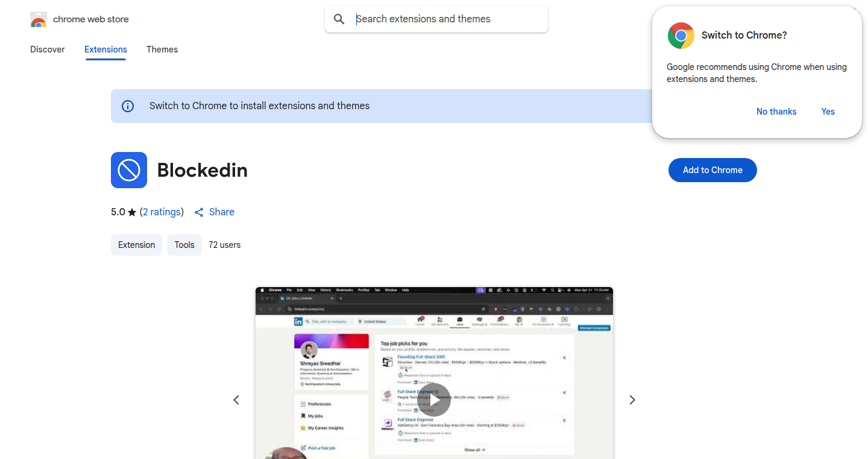
Task: Click the Chrome Web Store logo
Action: (x=39, y=19)
